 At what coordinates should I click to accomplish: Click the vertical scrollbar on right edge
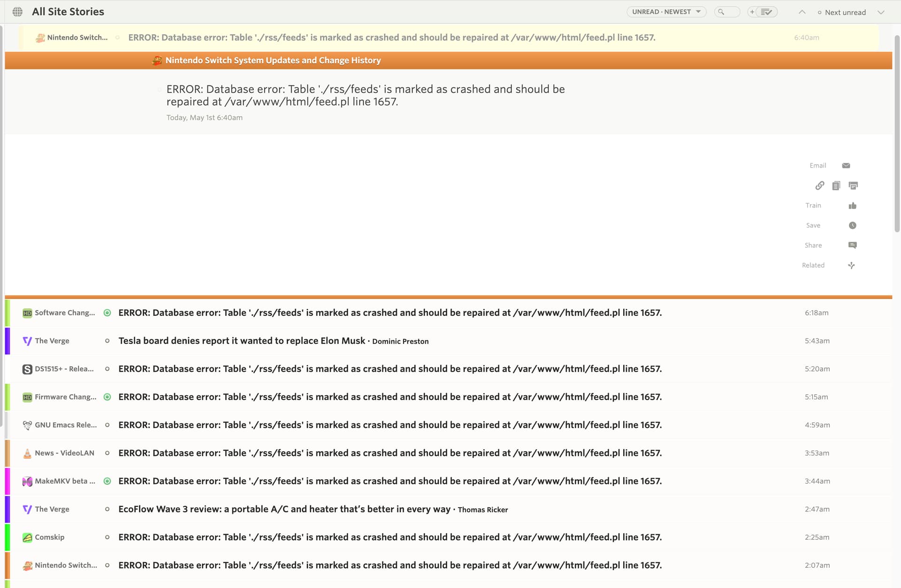click(897, 134)
